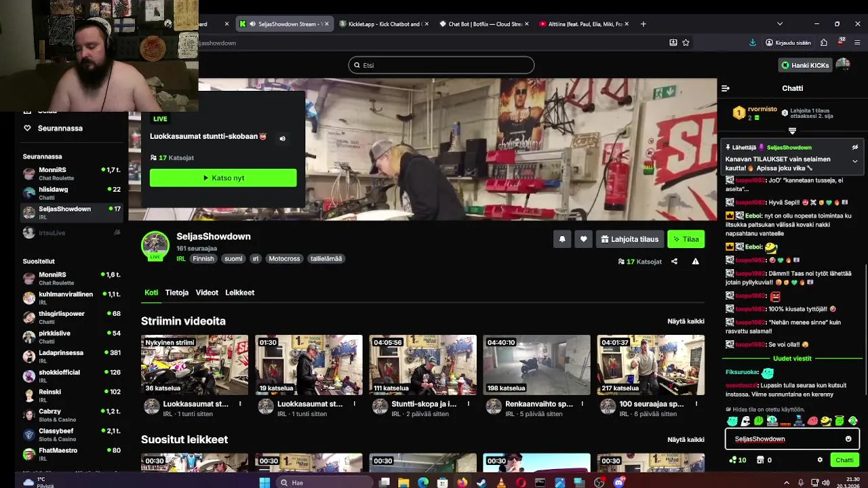Image resolution: width=868 pixels, height=488 pixels.
Task: Open the 04:40:10 Renkaanvaihto video thumbnail
Action: (536, 365)
